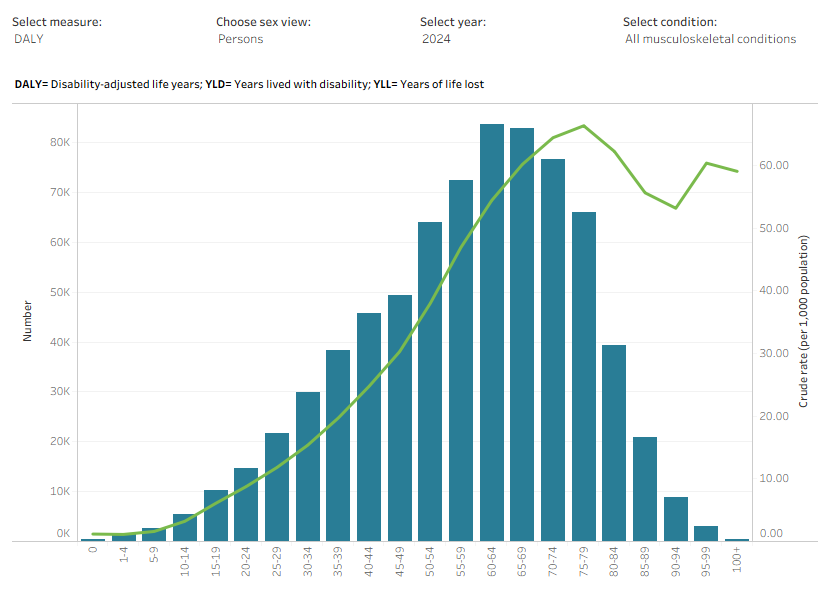Open the sex view dropdown showing Persons
830x600 pixels.
point(241,39)
